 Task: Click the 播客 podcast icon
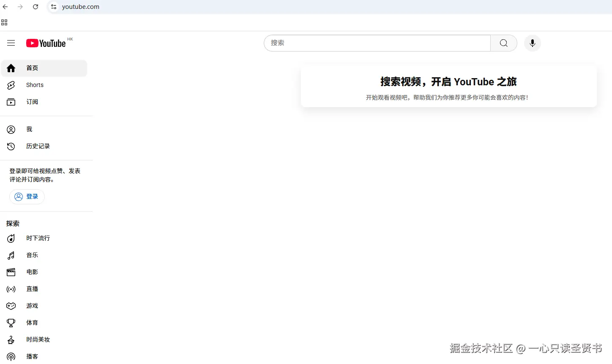(x=11, y=356)
